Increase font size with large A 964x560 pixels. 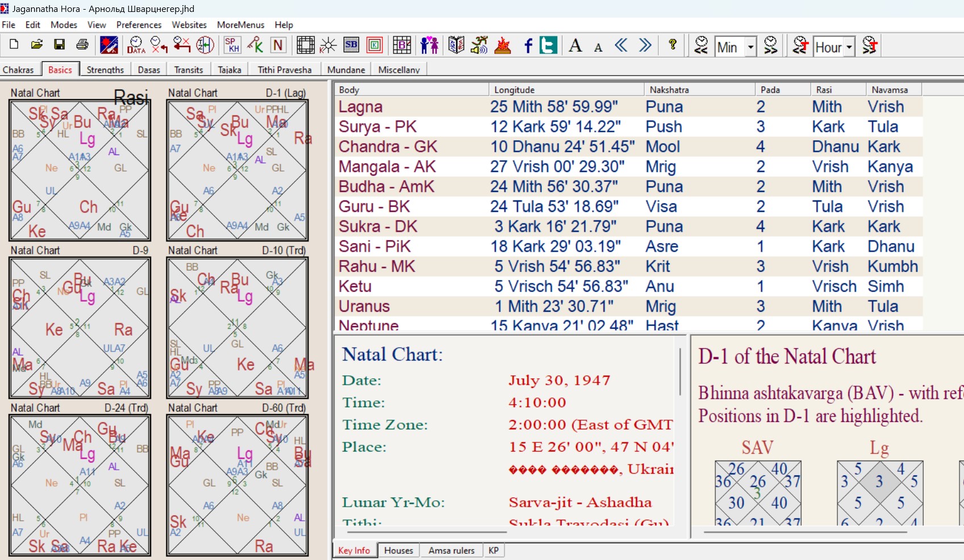[575, 45]
